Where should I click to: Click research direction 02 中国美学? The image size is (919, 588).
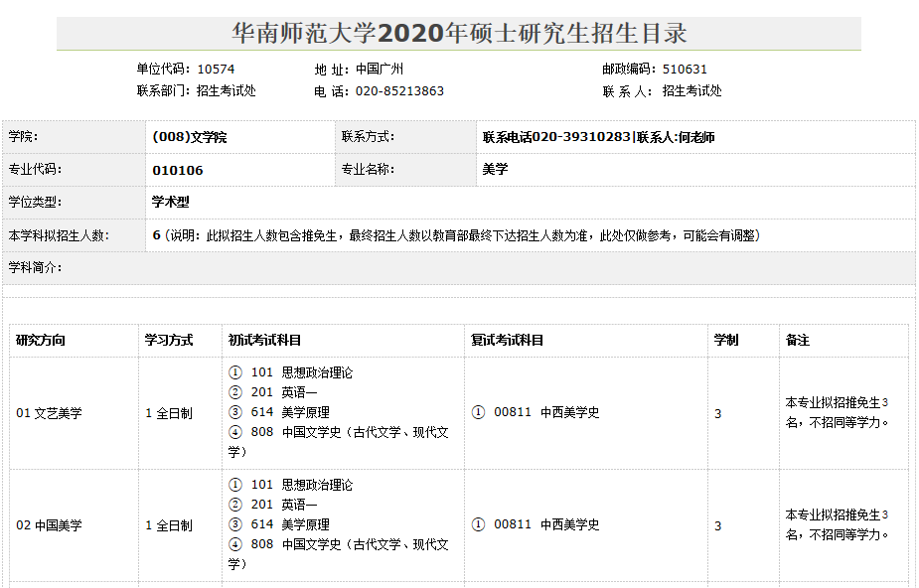[x=50, y=525]
